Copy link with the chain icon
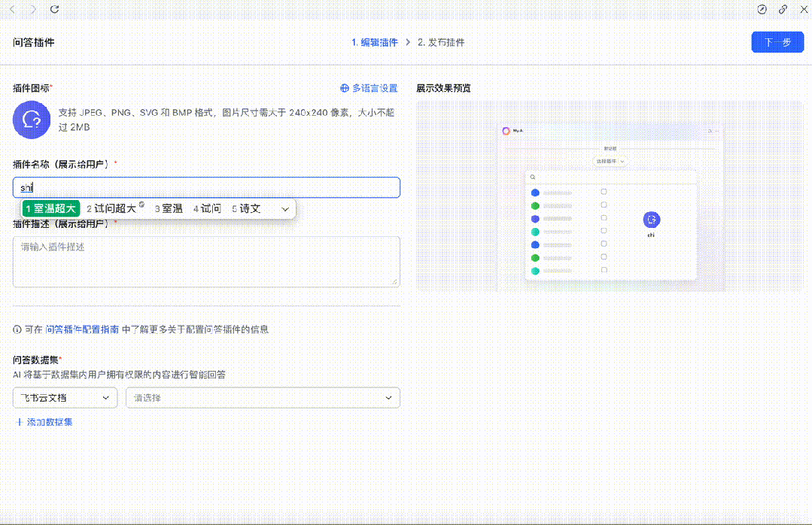The image size is (812, 525). (x=783, y=9)
